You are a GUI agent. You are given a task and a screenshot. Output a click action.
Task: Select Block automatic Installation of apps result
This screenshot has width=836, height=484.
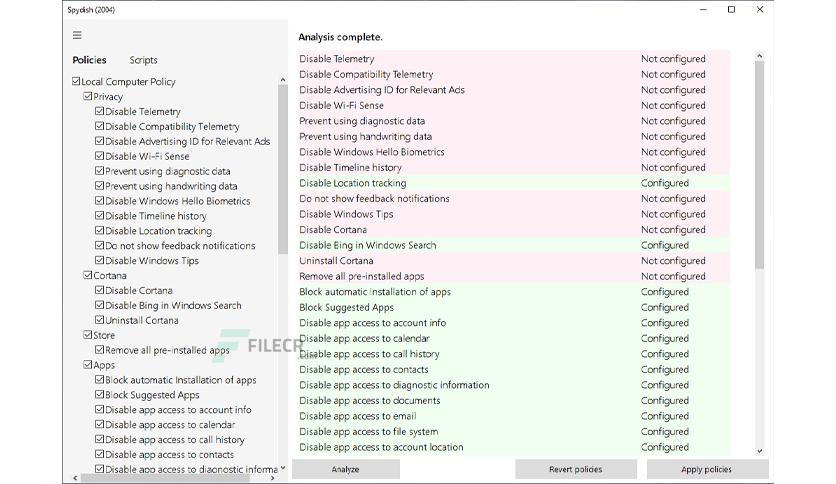pyautogui.click(x=513, y=292)
